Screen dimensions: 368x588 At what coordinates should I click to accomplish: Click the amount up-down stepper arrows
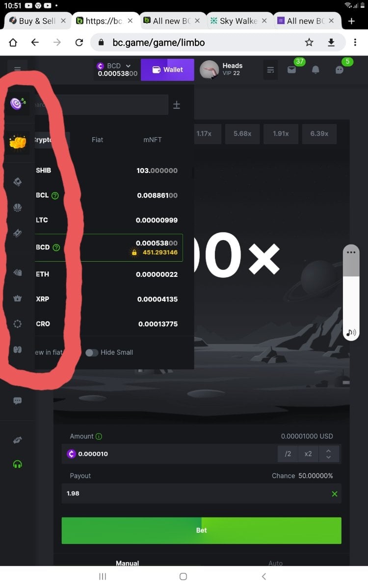pyautogui.click(x=329, y=454)
